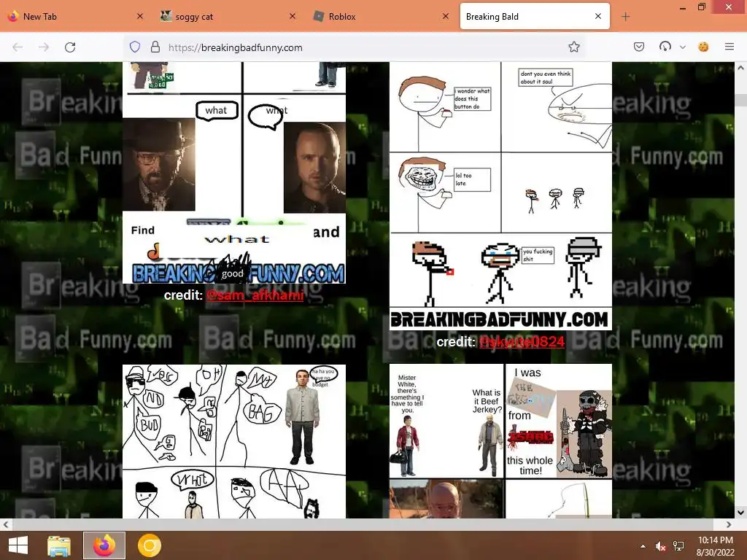Click the vertical scrollbar up arrow

tap(741, 68)
